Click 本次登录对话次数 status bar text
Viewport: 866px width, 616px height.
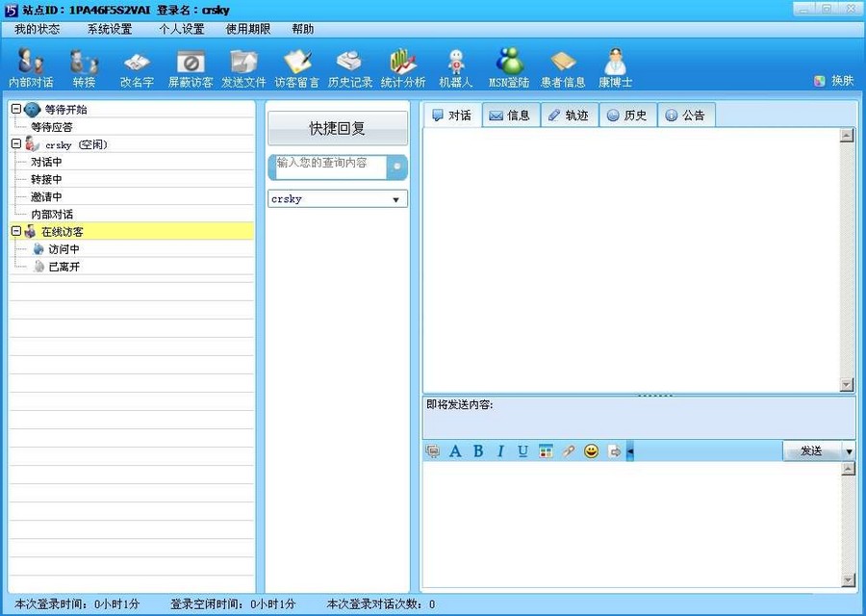click(x=381, y=603)
